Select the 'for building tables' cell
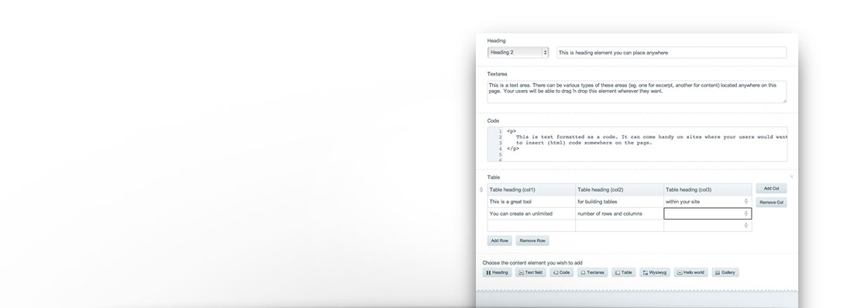This screenshot has height=308, width=868. (619, 202)
